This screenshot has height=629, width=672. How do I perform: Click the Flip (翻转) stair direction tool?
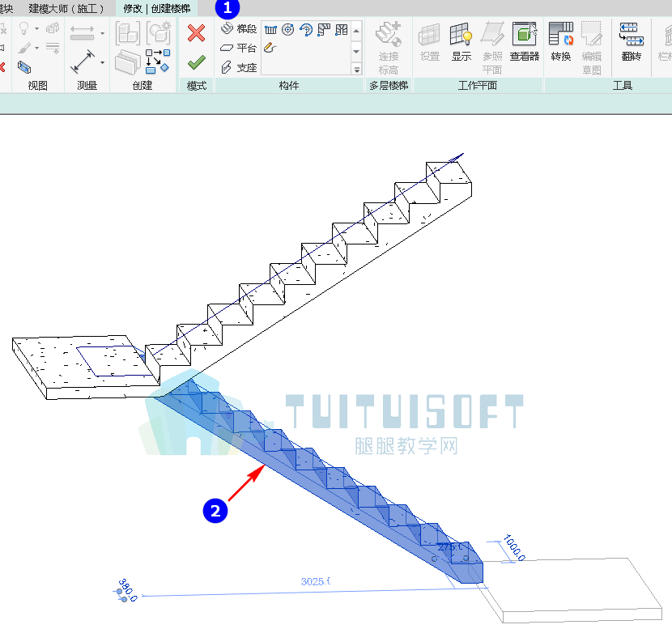click(x=631, y=42)
